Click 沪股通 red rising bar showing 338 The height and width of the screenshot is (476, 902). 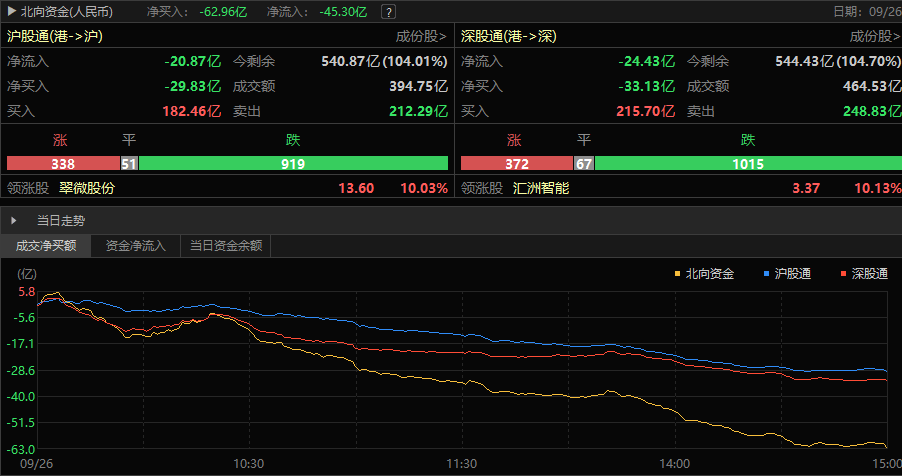point(62,164)
